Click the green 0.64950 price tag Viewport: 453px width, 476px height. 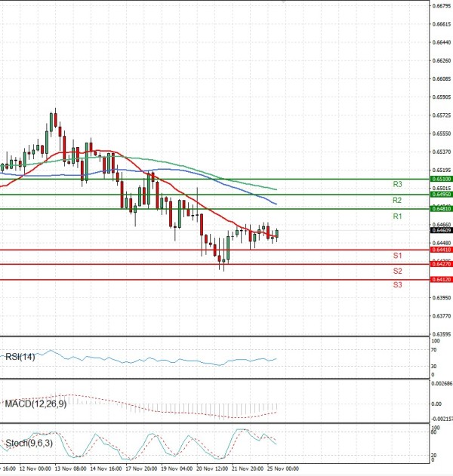click(x=441, y=195)
